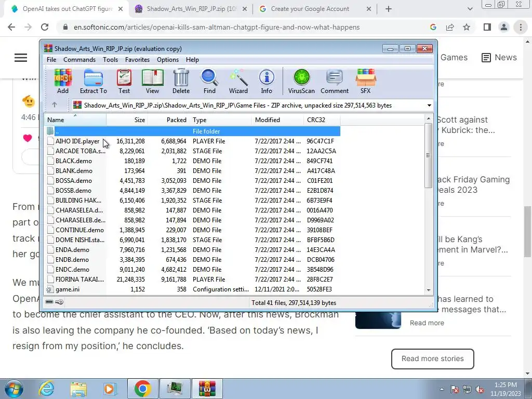Click the Google icon in address bar
Viewport: 532px width, 399px height.
pyautogui.click(x=433, y=27)
